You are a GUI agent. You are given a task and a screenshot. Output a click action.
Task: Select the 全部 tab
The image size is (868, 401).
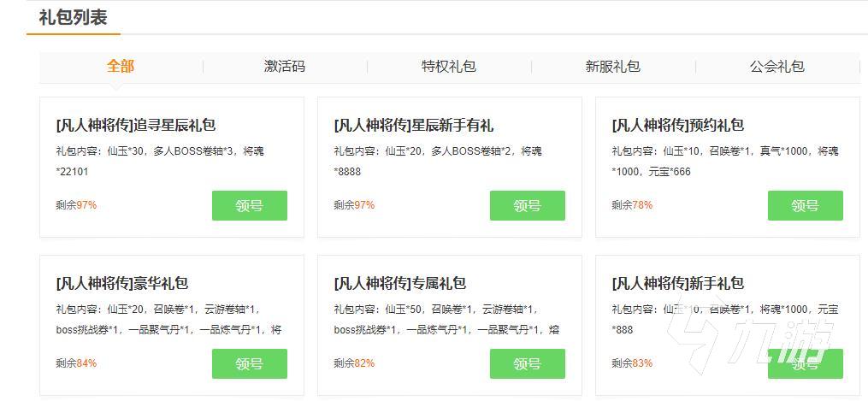(x=121, y=67)
